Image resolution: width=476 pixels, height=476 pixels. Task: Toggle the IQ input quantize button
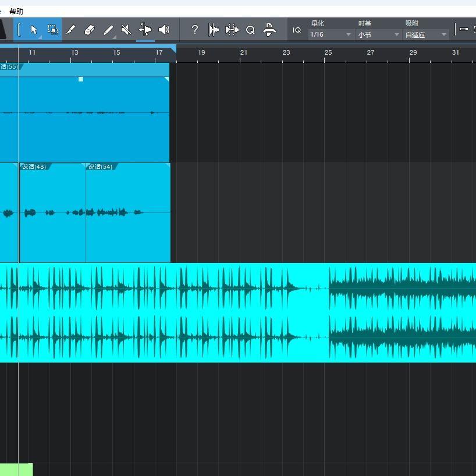click(x=297, y=30)
